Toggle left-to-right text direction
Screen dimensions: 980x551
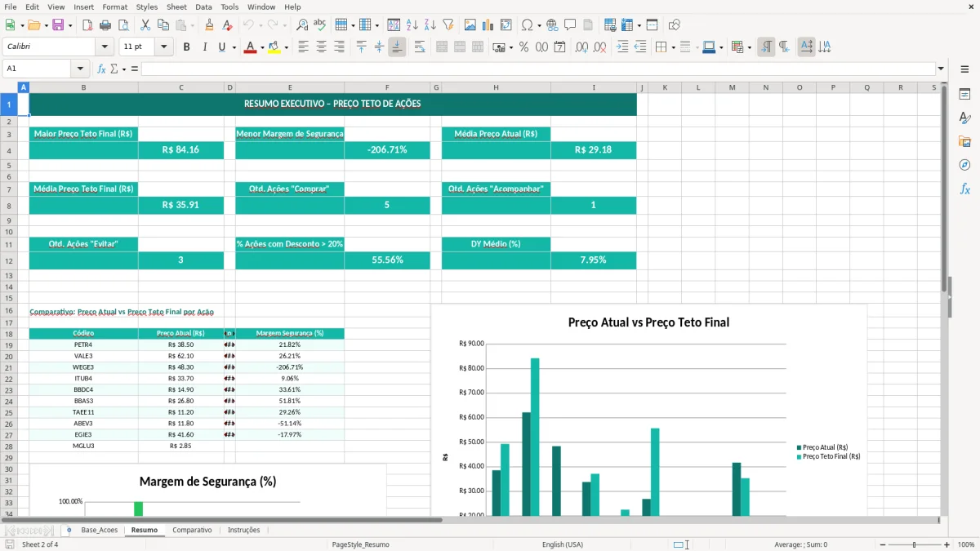pyautogui.click(x=766, y=47)
